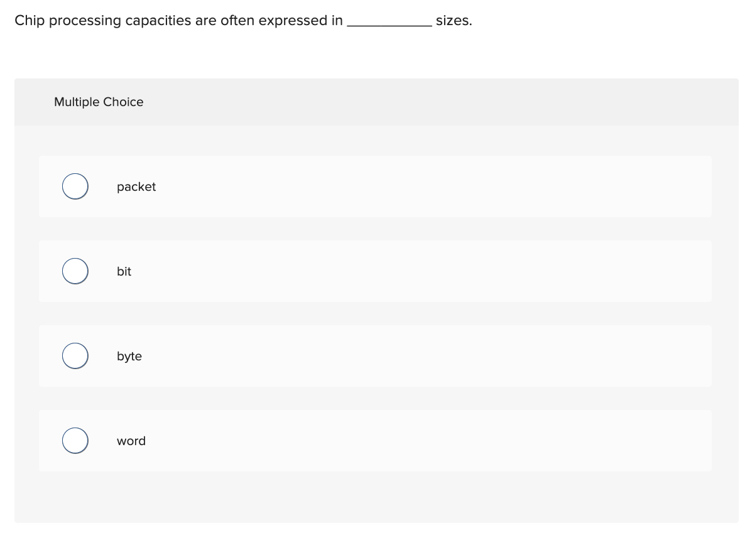This screenshot has width=745, height=560.
Task: Click the fourth answer row card
Action: (x=375, y=440)
